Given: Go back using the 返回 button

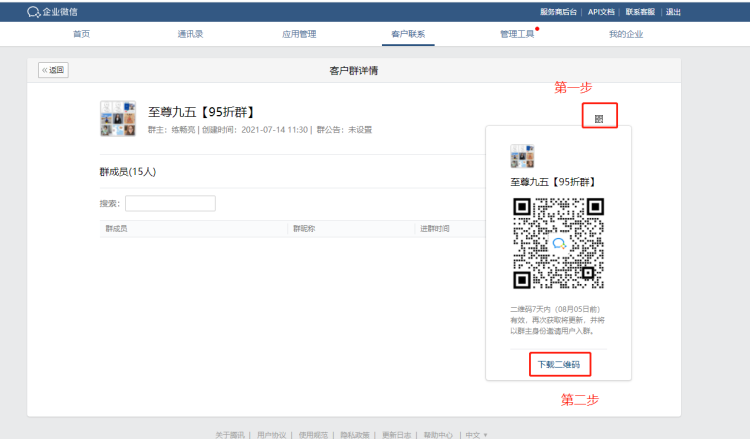Looking at the screenshot, I should coord(53,70).
